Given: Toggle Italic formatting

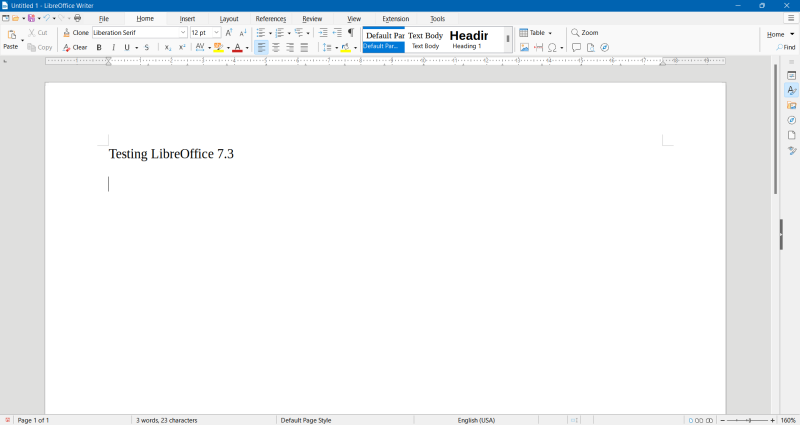Looking at the screenshot, I should (113, 47).
